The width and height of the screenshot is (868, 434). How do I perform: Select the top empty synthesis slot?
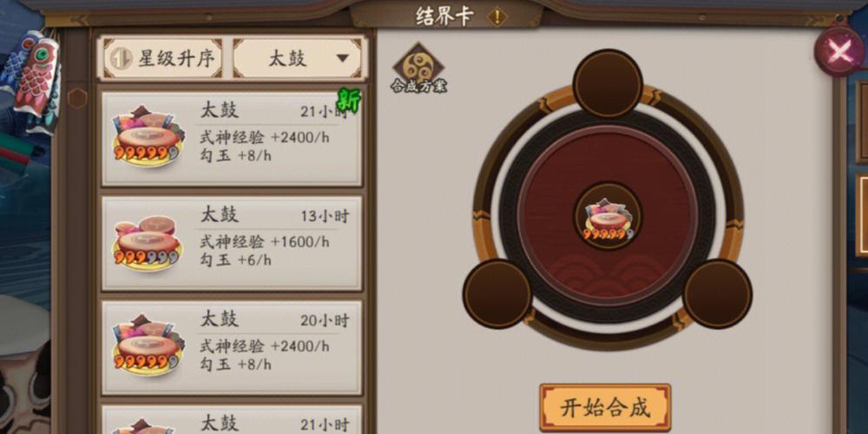[x=608, y=83]
